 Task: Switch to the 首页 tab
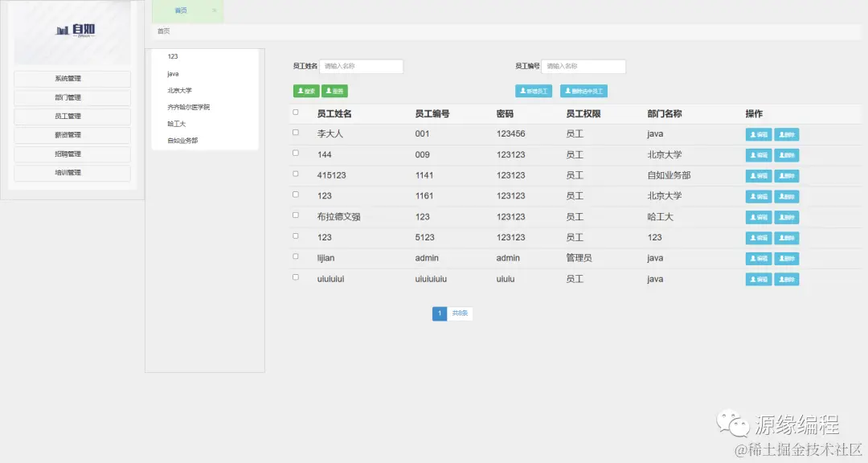(181, 10)
